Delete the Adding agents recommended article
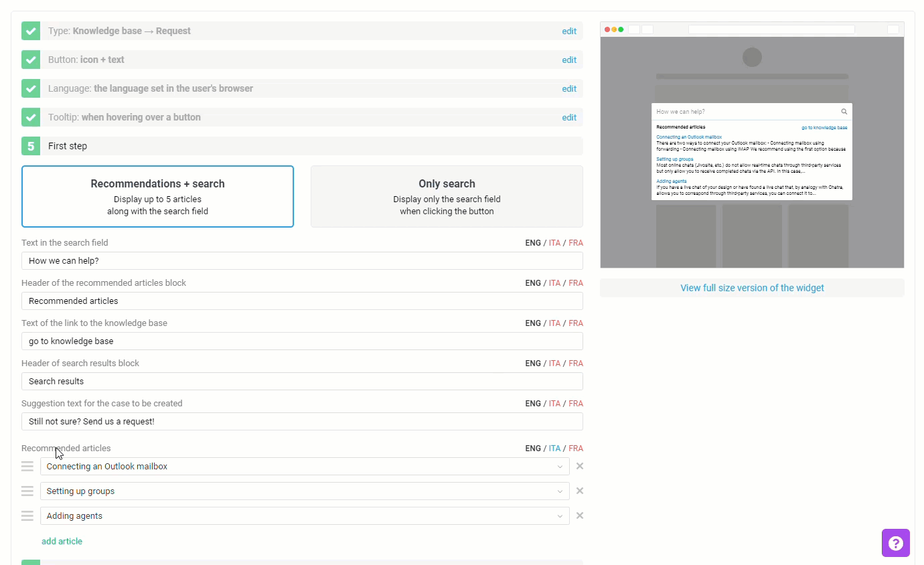 point(580,515)
